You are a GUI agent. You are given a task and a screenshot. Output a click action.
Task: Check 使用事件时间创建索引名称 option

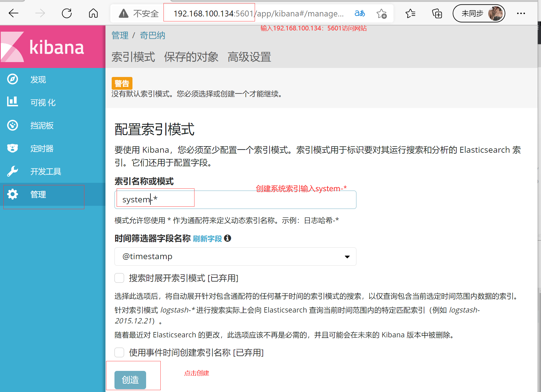click(119, 353)
